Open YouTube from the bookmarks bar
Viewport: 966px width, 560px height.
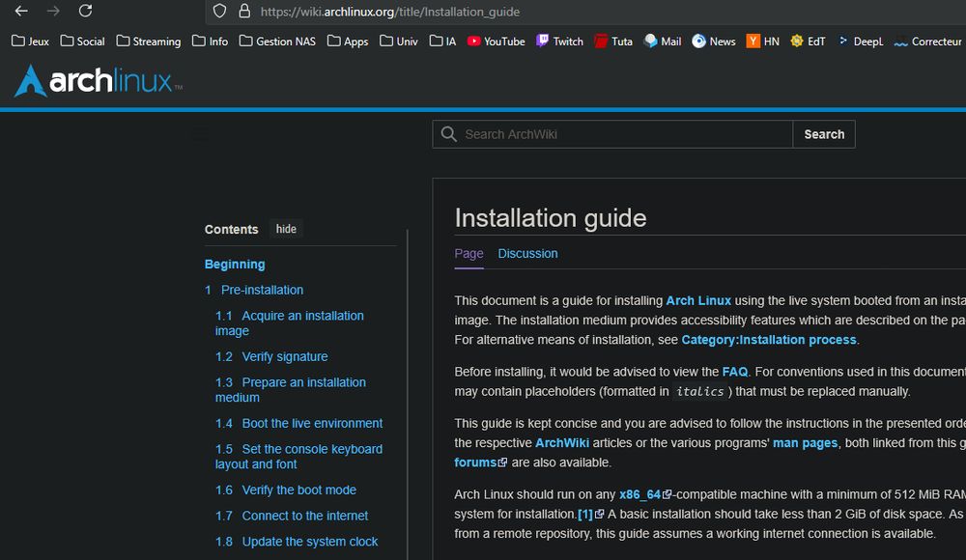coord(496,42)
